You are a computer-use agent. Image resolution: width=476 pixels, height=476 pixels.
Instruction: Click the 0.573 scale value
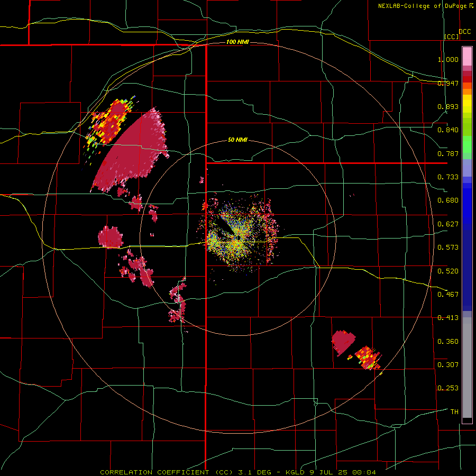point(448,247)
